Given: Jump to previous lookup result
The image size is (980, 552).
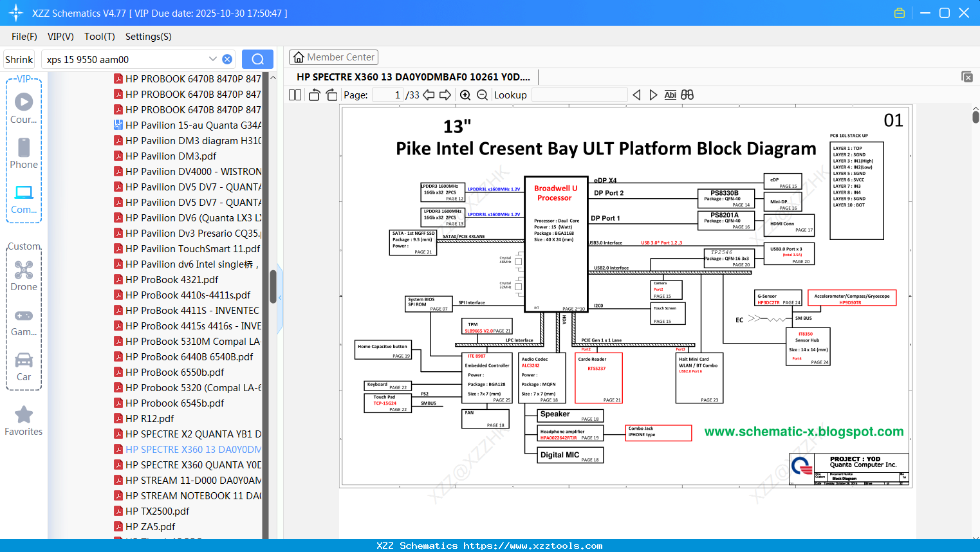Looking at the screenshot, I should click(636, 95).
